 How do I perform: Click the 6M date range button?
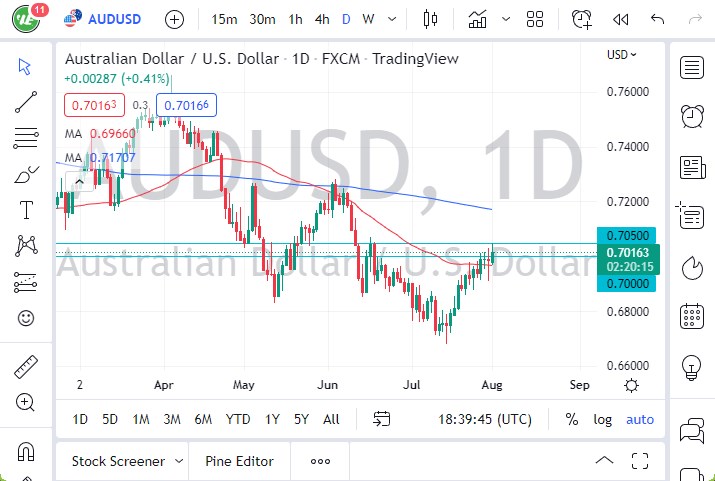pos(203,419)
